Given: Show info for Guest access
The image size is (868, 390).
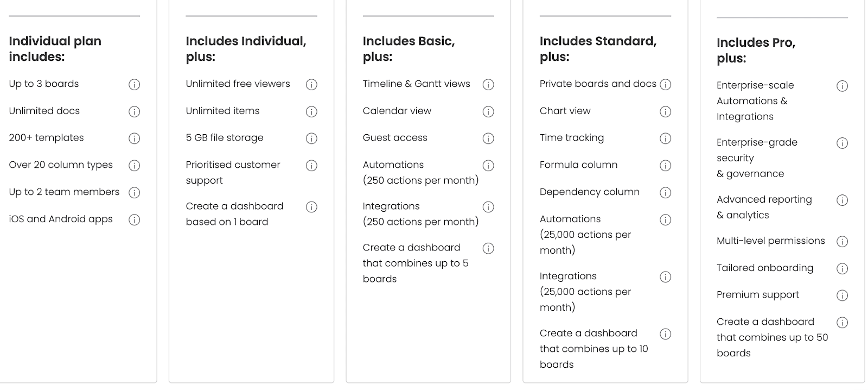Looking at the screenshot, I should click(x=488, y=139).
